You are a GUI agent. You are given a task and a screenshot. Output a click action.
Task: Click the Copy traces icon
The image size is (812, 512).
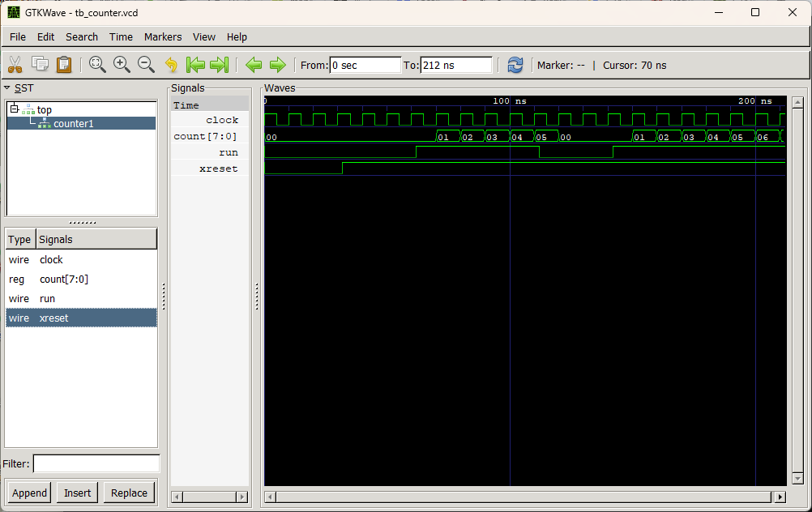tap(40, 65)
